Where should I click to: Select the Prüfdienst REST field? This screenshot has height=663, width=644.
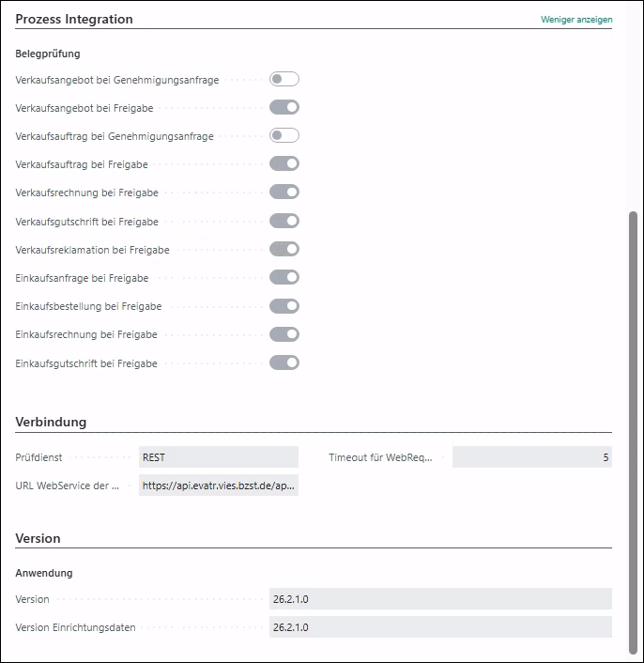pyautogui.click(x=218, y=457)
